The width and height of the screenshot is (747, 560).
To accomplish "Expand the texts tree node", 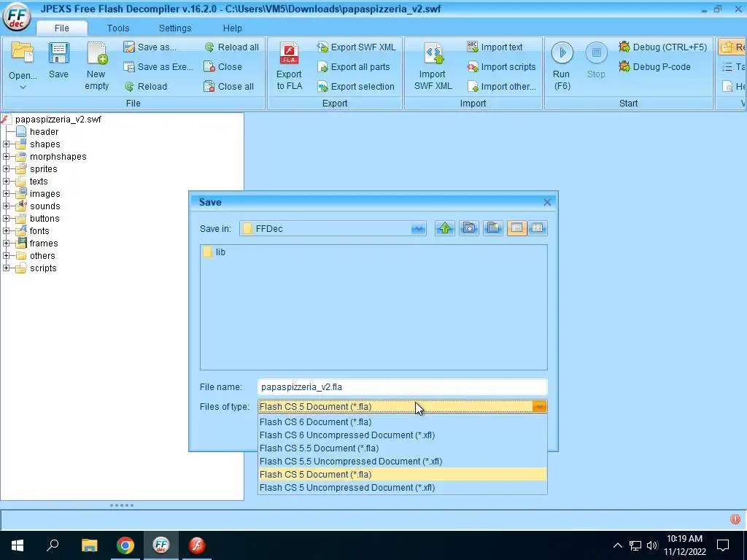I will (6, 181).
